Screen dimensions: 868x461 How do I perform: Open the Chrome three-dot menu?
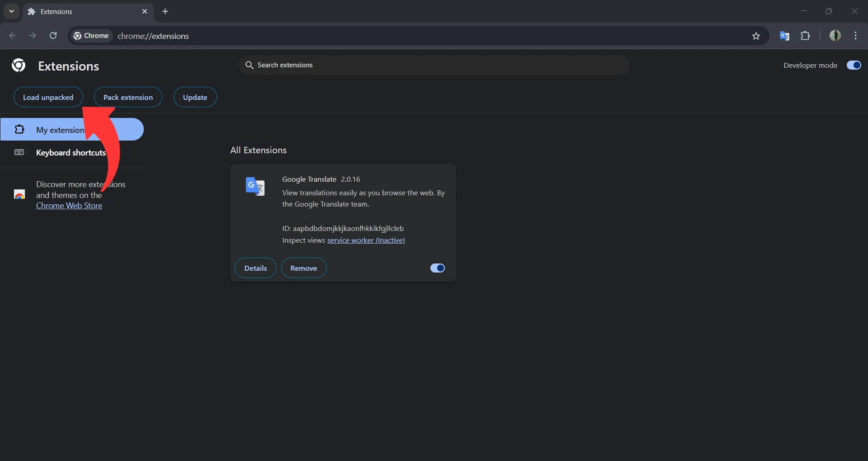pos(855,36)
